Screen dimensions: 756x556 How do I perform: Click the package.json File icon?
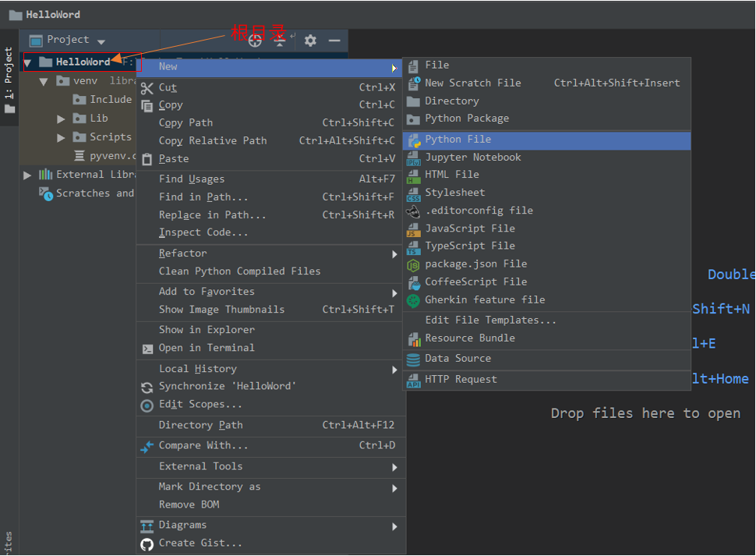[x=414, y=265]
